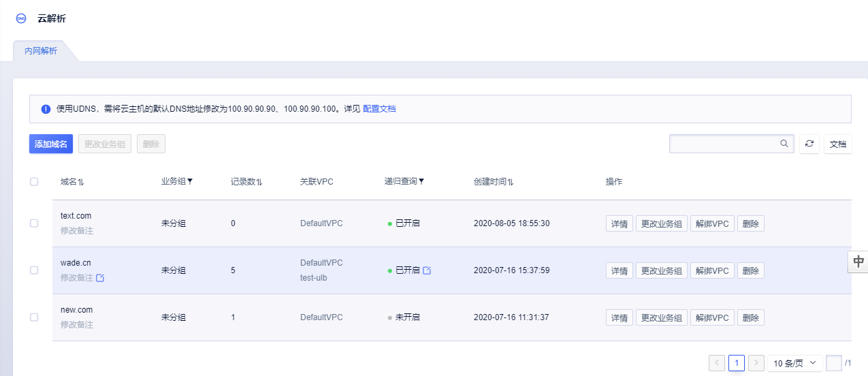This screenshot has height=376, width=868.
Task: Toggle the select-all checkbox in table header
Action: 34,182
